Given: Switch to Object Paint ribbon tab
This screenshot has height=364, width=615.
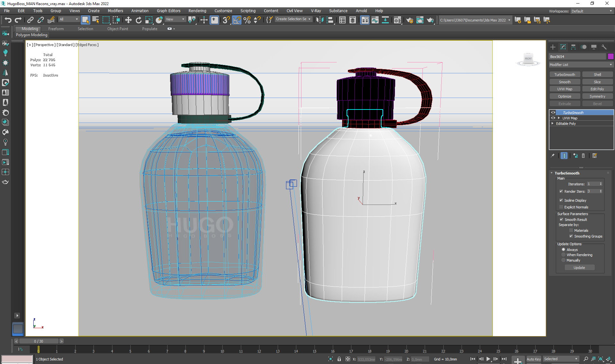Looking at the screenshot, I should pos(118,29).
